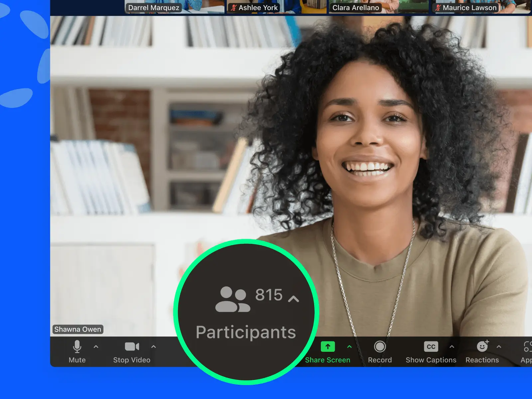Select Darrel Marquez video thumbnail
Image resolution: width=532 pixels, height=399 pixels.
point(175,7)
